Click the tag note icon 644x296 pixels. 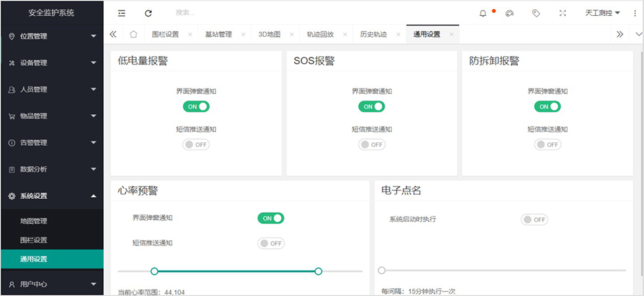(536, 12)
